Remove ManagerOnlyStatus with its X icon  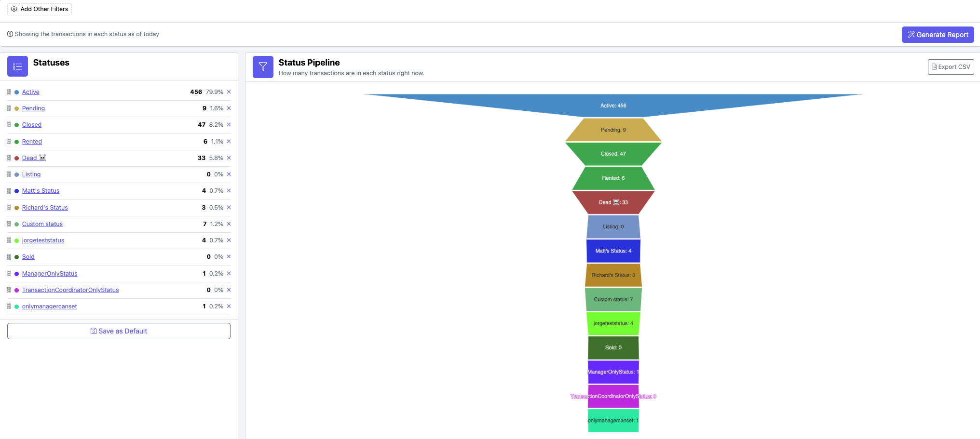[x=229, y=274]
